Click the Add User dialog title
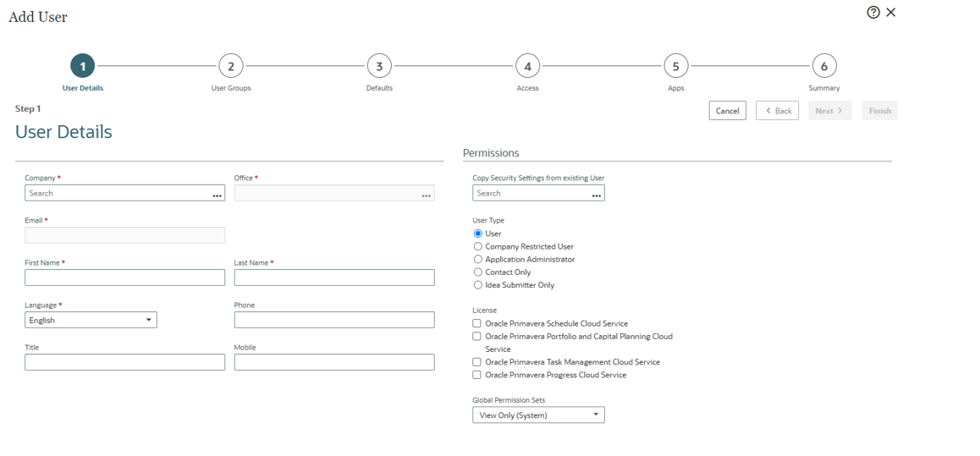 pyautogui.click(x=37, y=17)
